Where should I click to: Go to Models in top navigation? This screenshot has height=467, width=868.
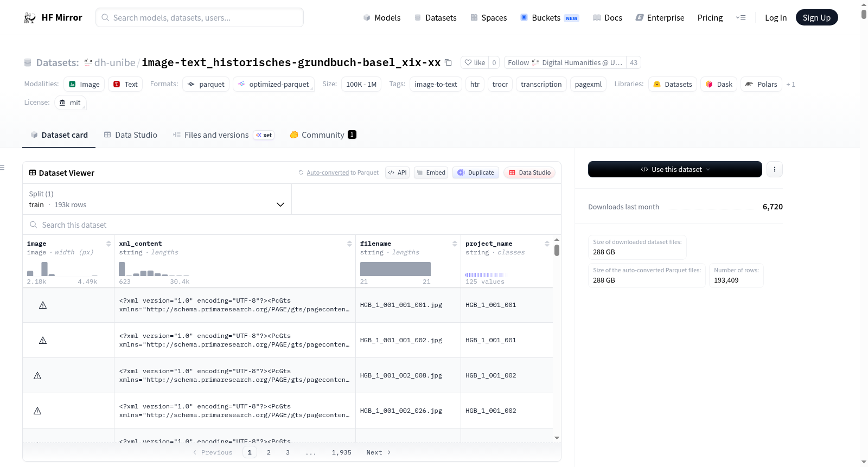coord(382,18)
